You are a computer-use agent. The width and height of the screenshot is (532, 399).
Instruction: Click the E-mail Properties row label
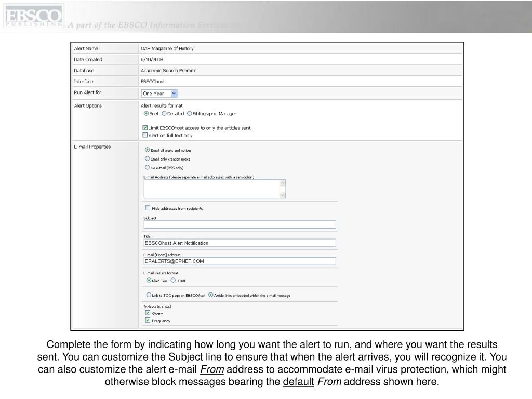pos(92,147)
